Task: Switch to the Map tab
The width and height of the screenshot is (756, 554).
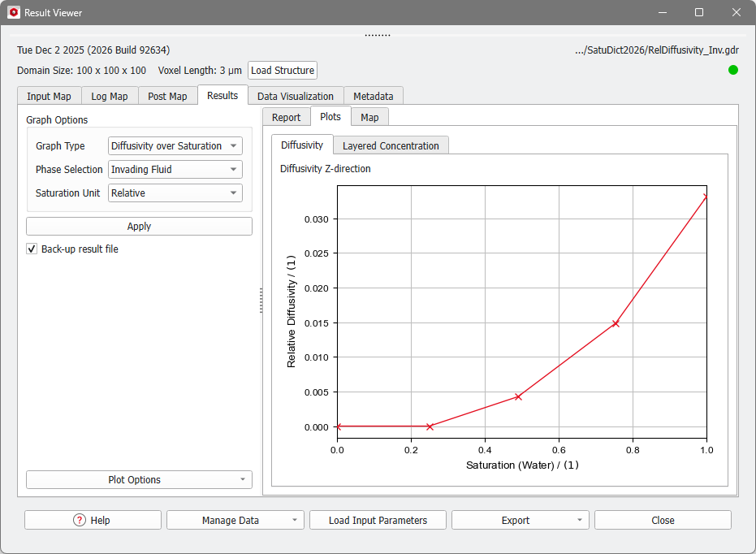Action: point(369,116)
